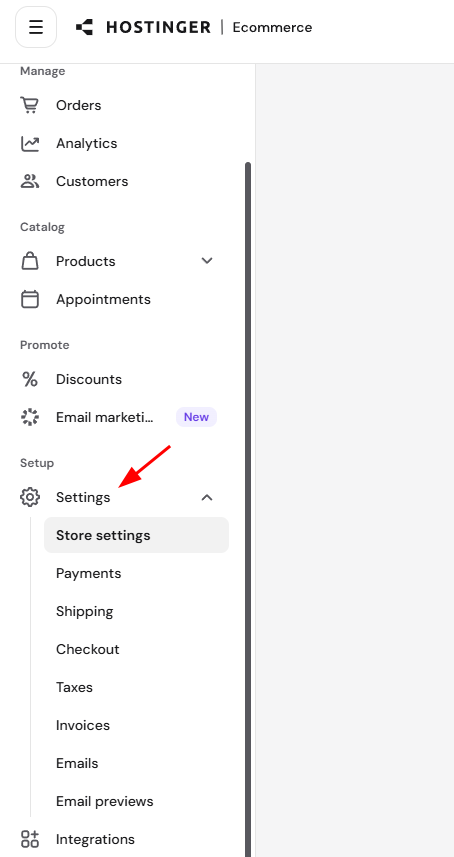
Task: Click the Products shopping bag icon
Action: pyautogui.click(x=30, y=261)
